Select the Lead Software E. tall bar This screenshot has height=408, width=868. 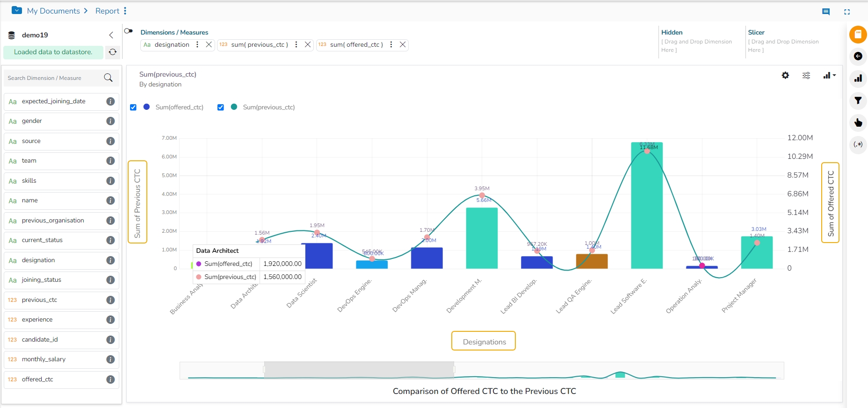[647, 206]
